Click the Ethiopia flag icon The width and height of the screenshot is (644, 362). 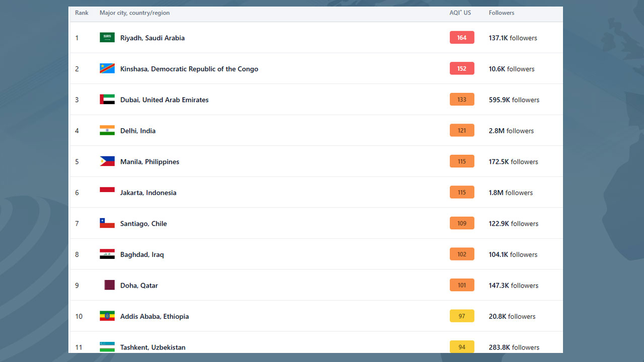tap(107, 316)
